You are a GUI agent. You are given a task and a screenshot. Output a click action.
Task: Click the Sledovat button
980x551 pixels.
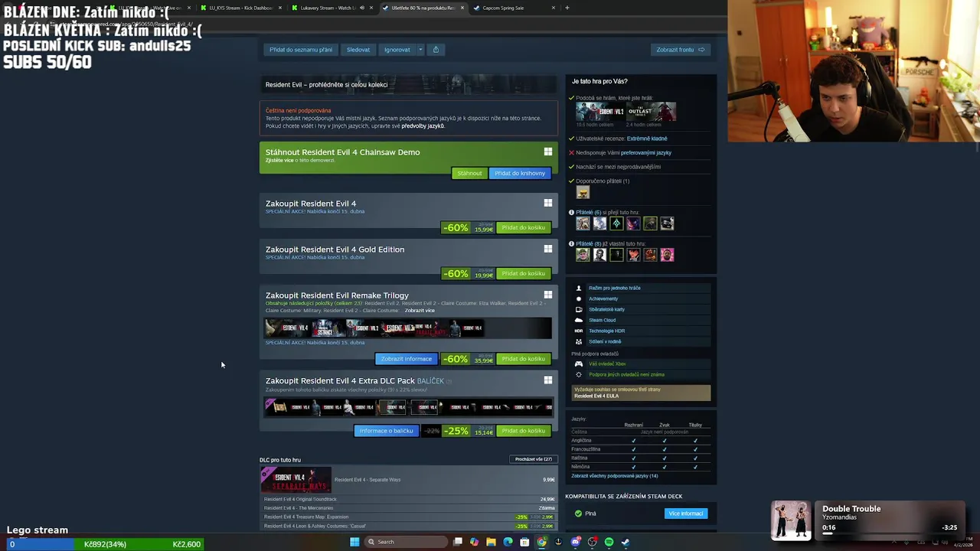(x=358, y=50)
